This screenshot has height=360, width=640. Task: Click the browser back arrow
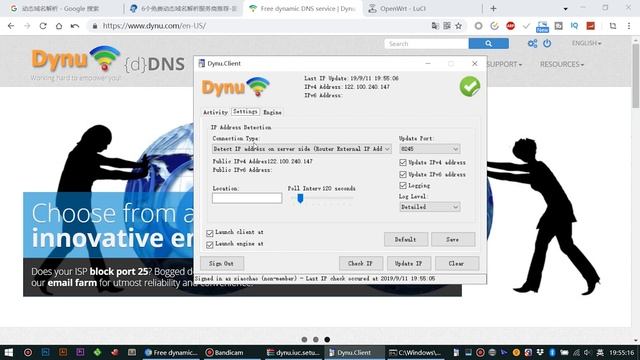[x=11, y=26]
